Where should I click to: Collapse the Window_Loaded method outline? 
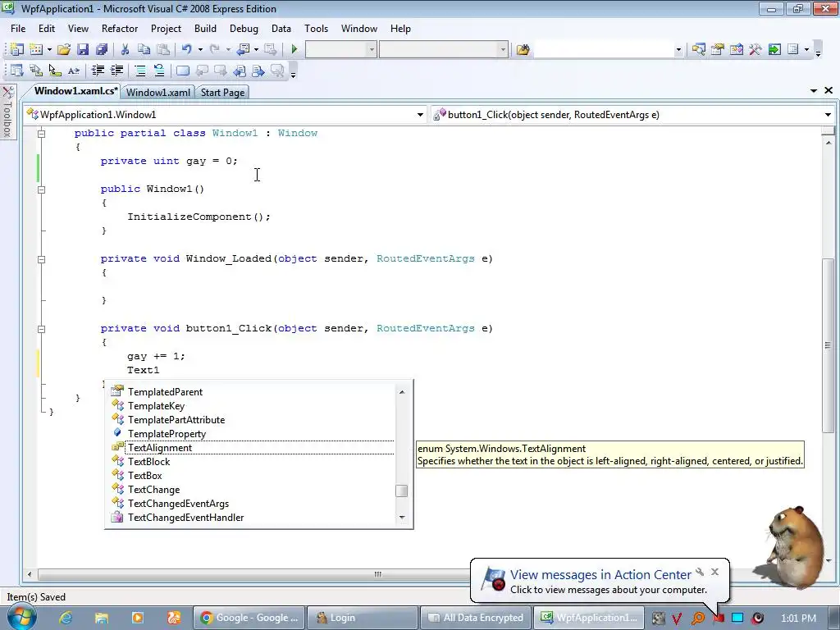click(x=41, y=258)
